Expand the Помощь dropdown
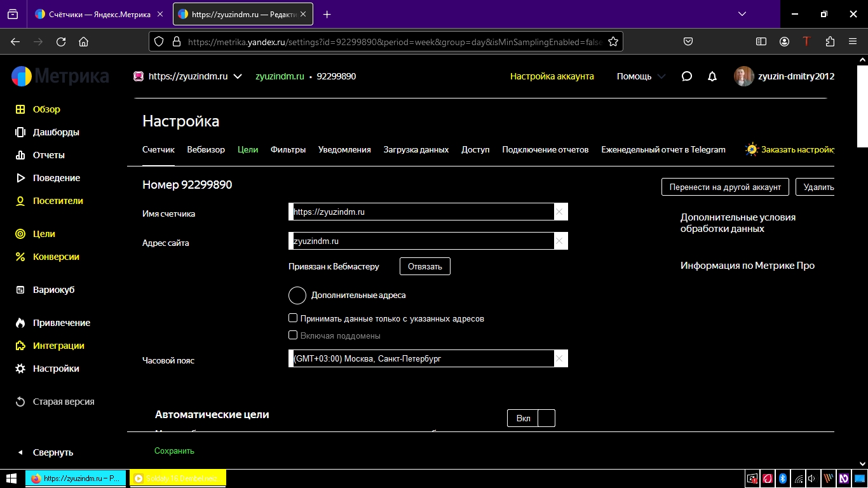 642,76
